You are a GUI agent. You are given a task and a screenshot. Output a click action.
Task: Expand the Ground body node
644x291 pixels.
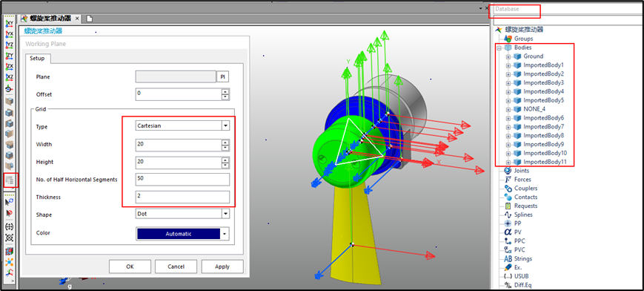508,56
